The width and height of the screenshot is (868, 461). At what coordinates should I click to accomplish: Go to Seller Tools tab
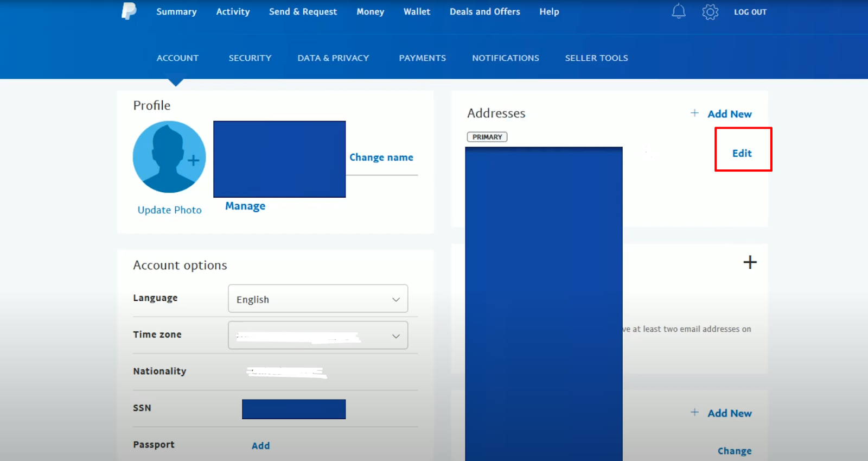tap(596, 58)
